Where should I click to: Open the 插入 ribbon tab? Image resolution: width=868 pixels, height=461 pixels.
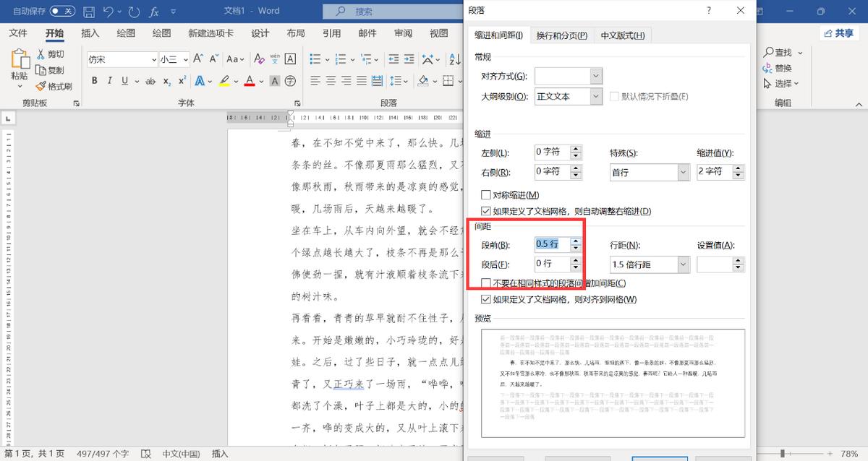coord(88,33)
